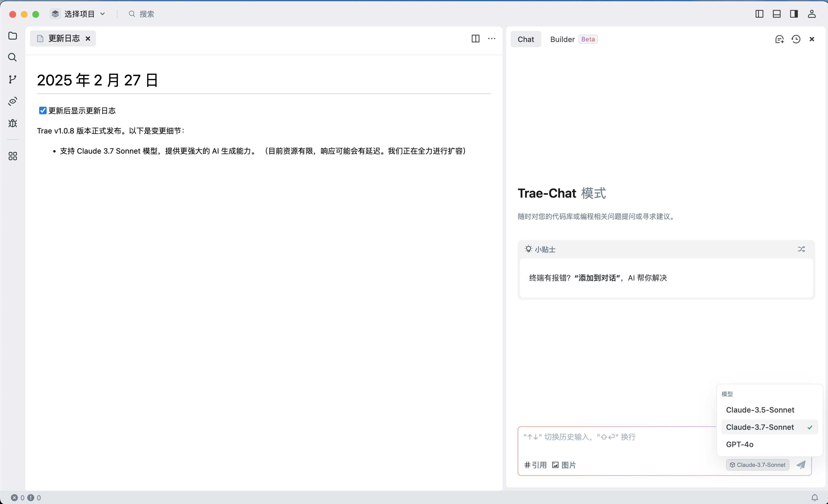Screen dimensions: 828x504
Task: Open the extensions grid icon
Action: [12, 156]
